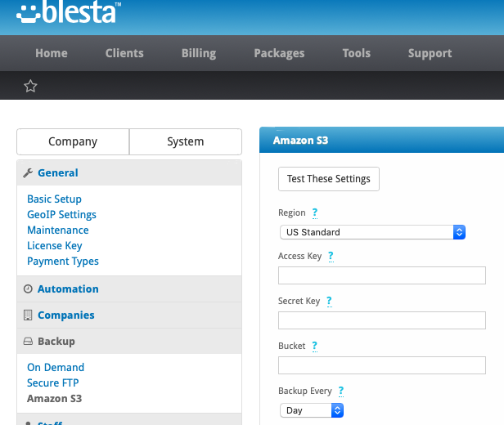Open the Packages menu
Image resolution: width=504 pixels, height=425 pixels.
(279, 53)
